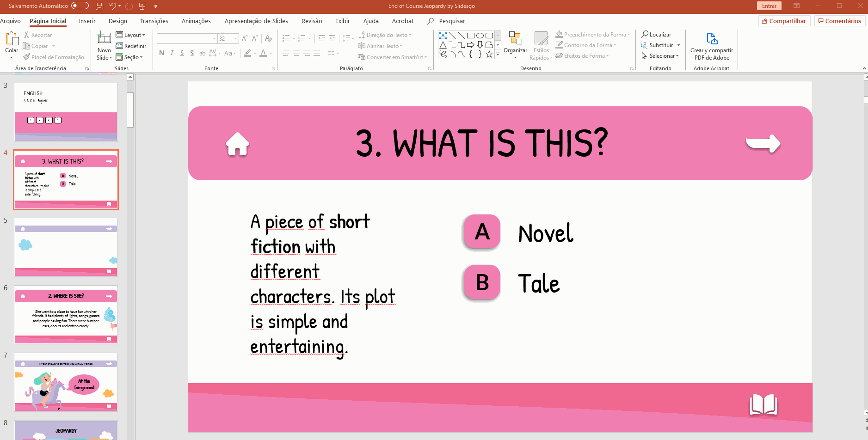Open Seção dropdown
Image resolution: width=868 pixels, height=440 pixels.
(129, 57)
